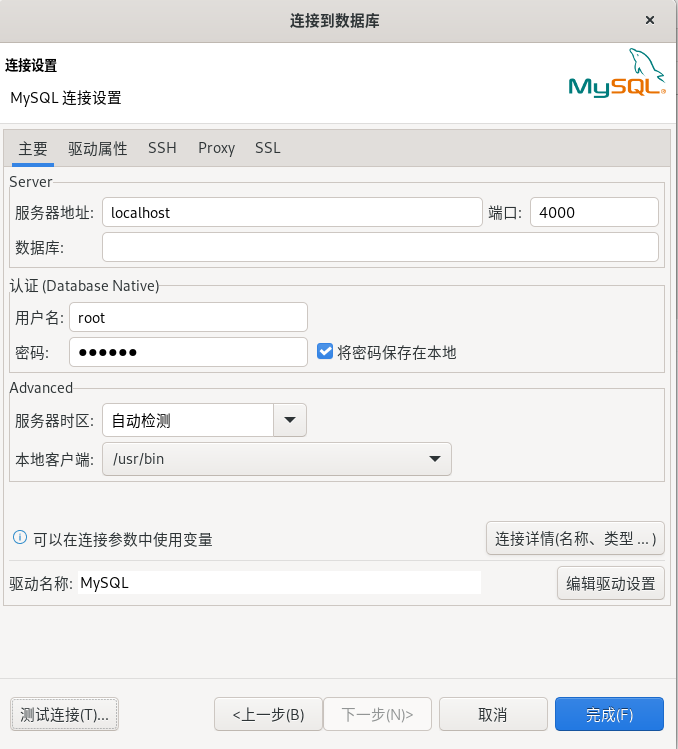The height and width of the screenshot is (749, 678).
Task: Close the 连接到数据库 dialog
Action: point(650,20)
